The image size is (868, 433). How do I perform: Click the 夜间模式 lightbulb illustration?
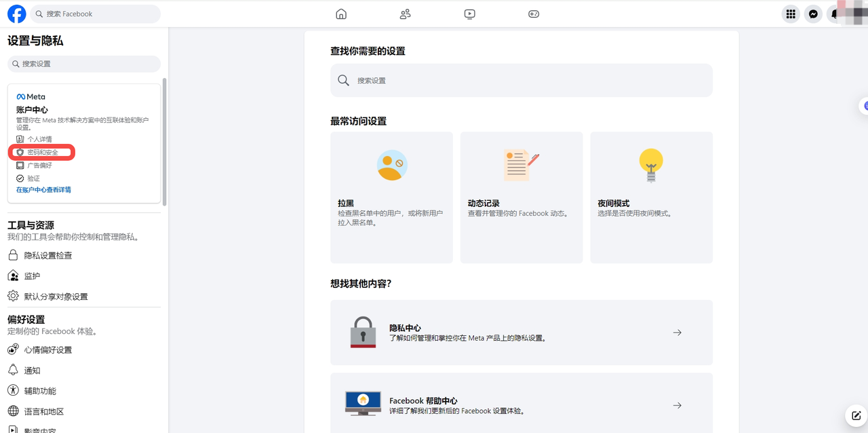tap(651, 165)
